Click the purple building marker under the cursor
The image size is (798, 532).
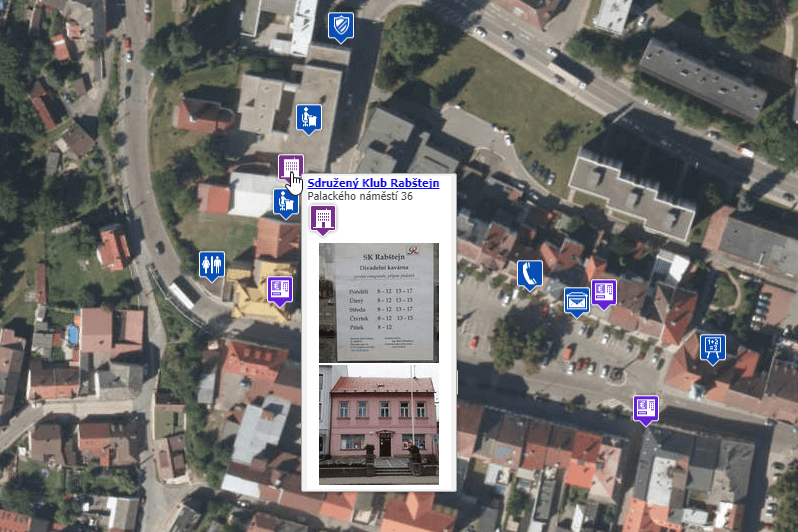point(291,169)
